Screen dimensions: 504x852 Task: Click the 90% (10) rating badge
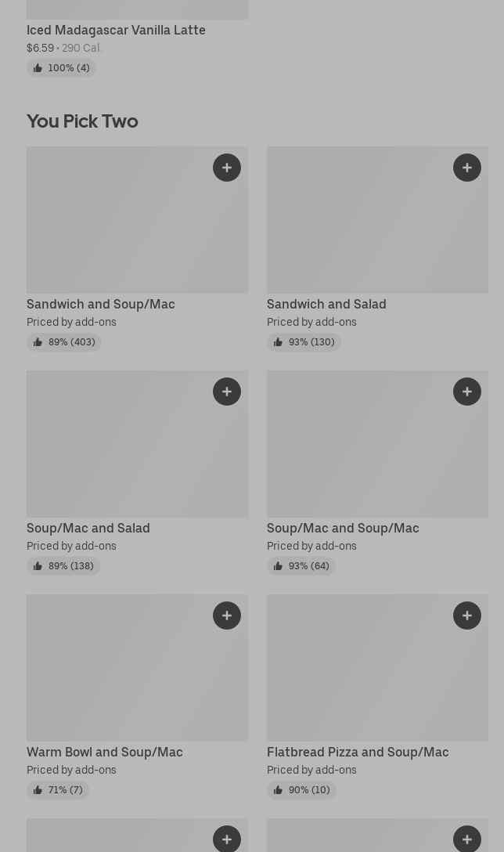tap(301, 790)
